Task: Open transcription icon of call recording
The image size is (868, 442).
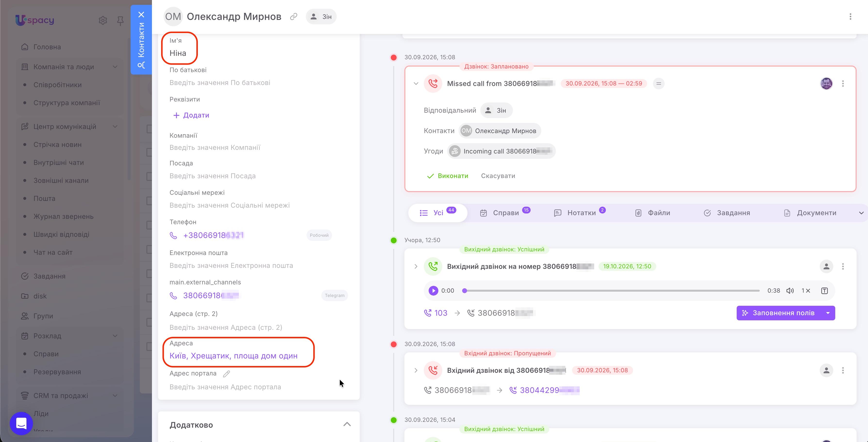Action: click(824, 291)
